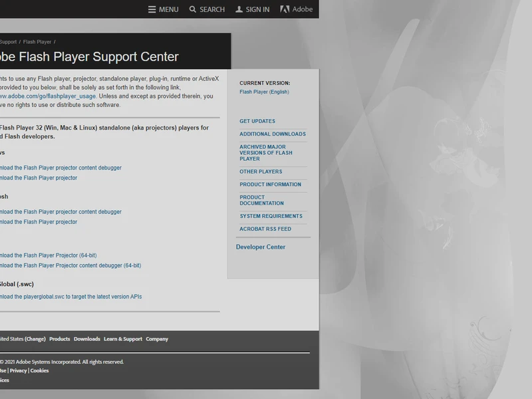
Task: Download Flash Player Projector (64-bit)
Action: 48,255
